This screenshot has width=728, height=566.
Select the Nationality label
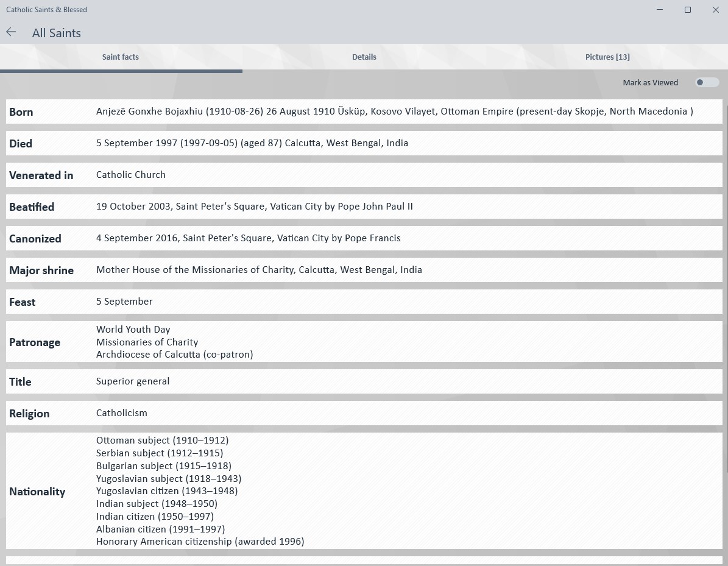click(x=37, y=492)
